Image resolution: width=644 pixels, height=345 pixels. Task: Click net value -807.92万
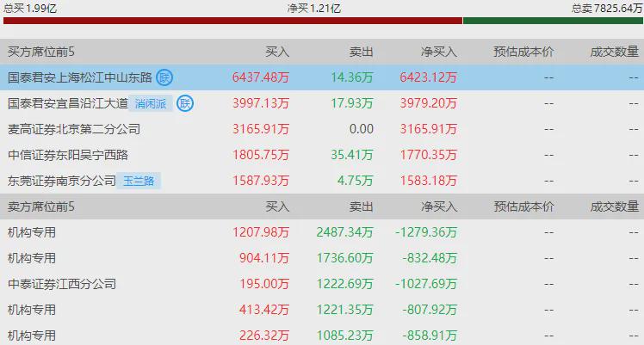coord(430,310)
